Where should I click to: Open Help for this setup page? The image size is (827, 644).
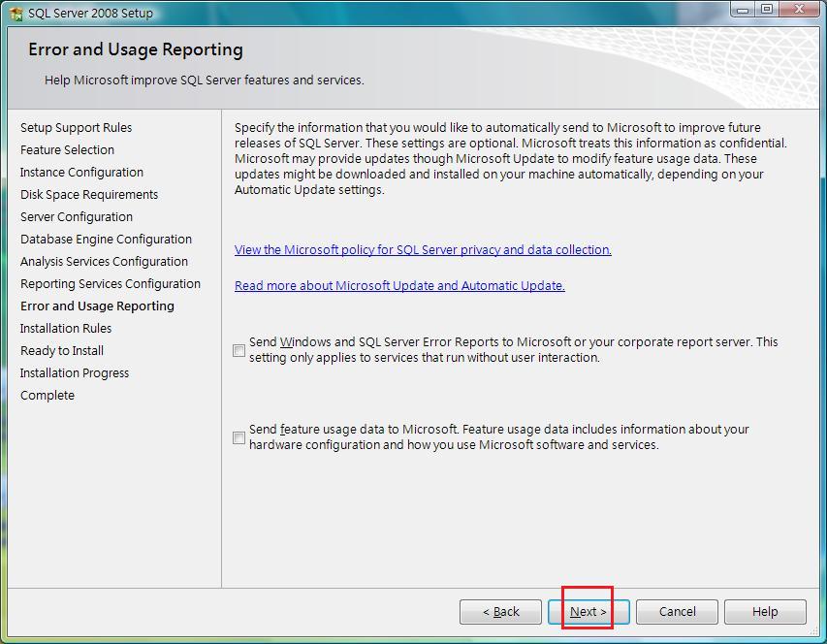765,612
